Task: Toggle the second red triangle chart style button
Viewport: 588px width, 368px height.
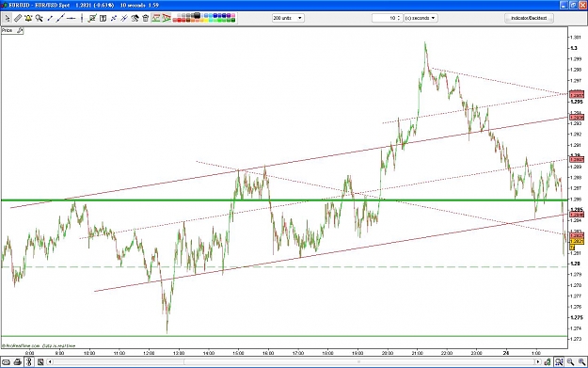Action: pyautogui.click(x=167, y=18)
